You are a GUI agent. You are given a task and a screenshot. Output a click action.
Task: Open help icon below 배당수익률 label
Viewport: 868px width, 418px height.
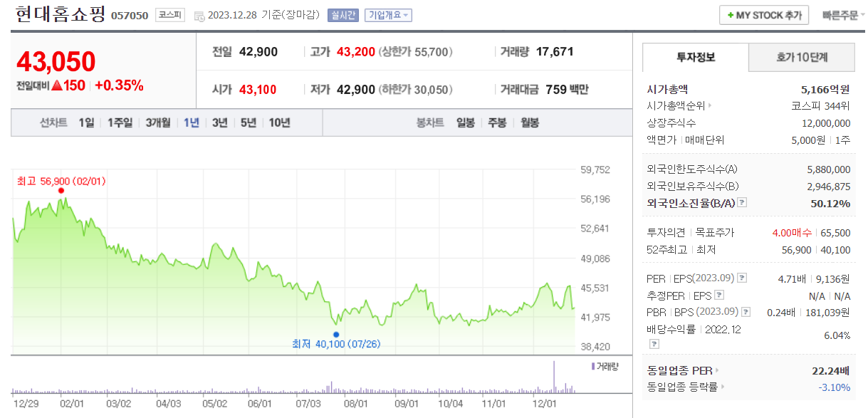[654, 344]
